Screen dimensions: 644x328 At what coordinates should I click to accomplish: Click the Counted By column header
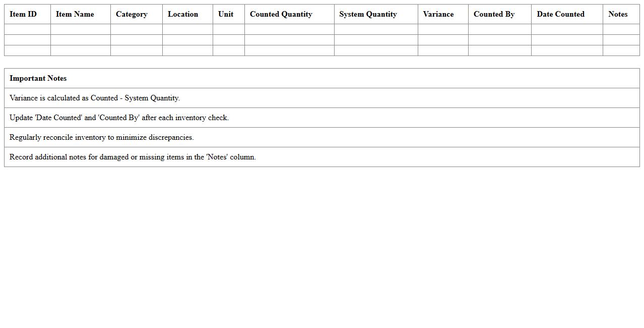(494, 14)
